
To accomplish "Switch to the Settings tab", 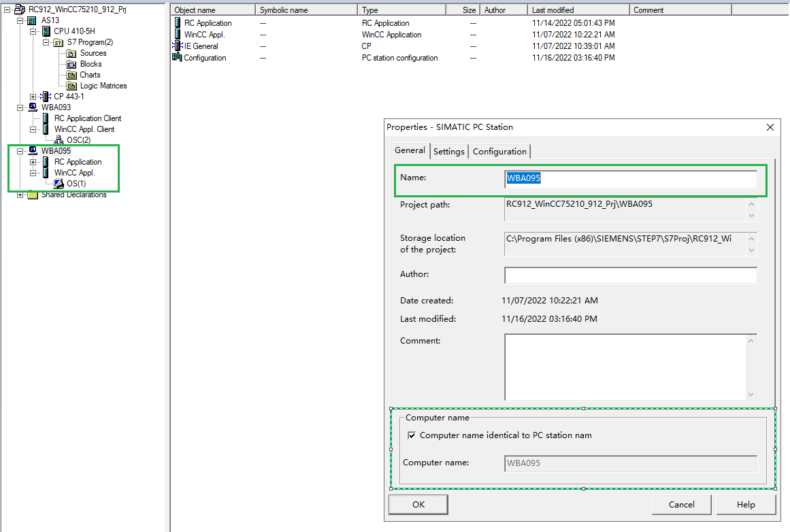I will point(449,152).
